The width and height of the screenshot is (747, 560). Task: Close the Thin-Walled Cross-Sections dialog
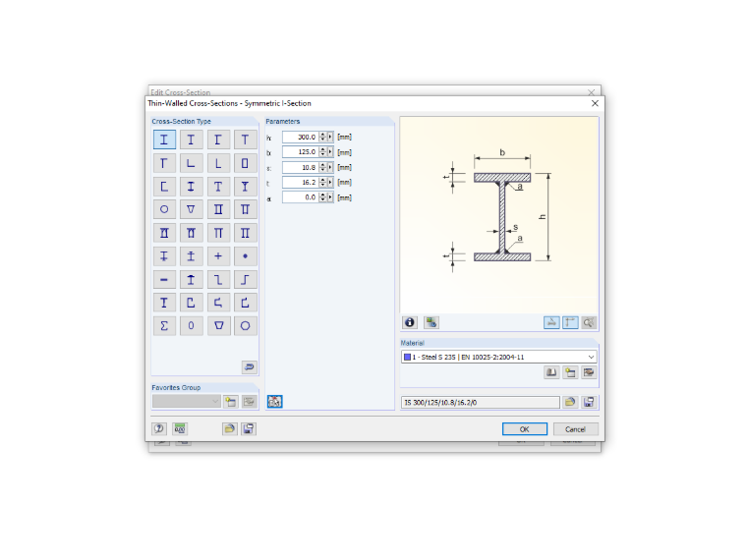click(x=595, y=103)
